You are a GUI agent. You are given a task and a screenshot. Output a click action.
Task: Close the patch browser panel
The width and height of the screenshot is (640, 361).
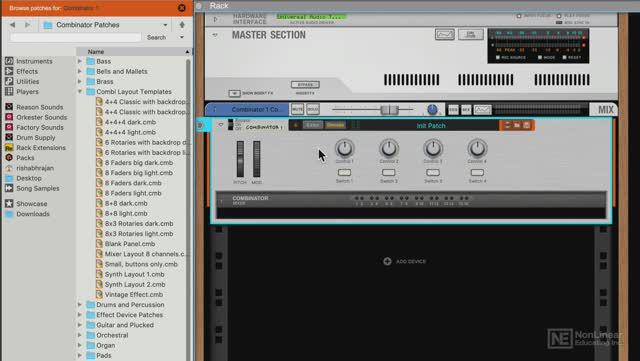tap(182, 8)
